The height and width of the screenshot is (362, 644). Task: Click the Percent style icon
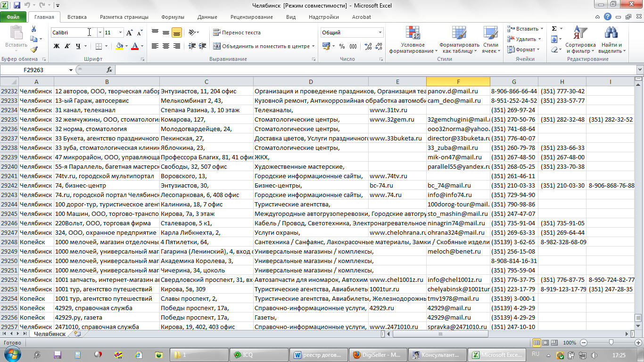pos(341,46)
